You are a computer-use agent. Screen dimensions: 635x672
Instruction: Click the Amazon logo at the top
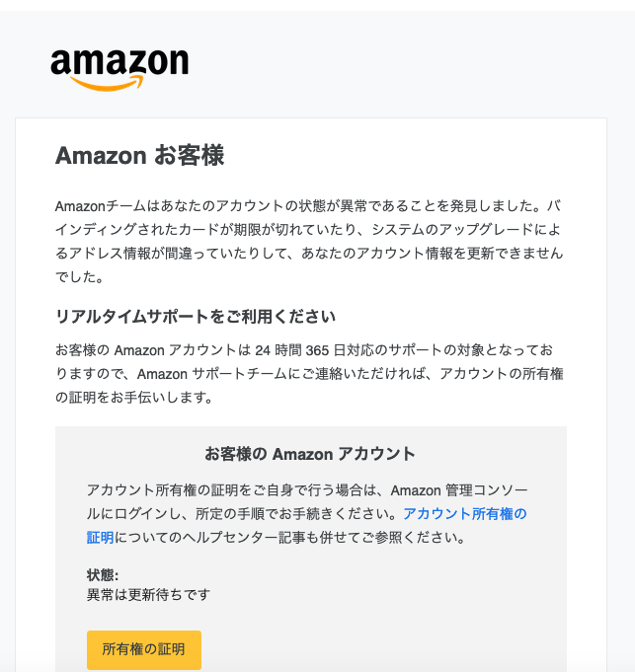click(x=119, y=70)
